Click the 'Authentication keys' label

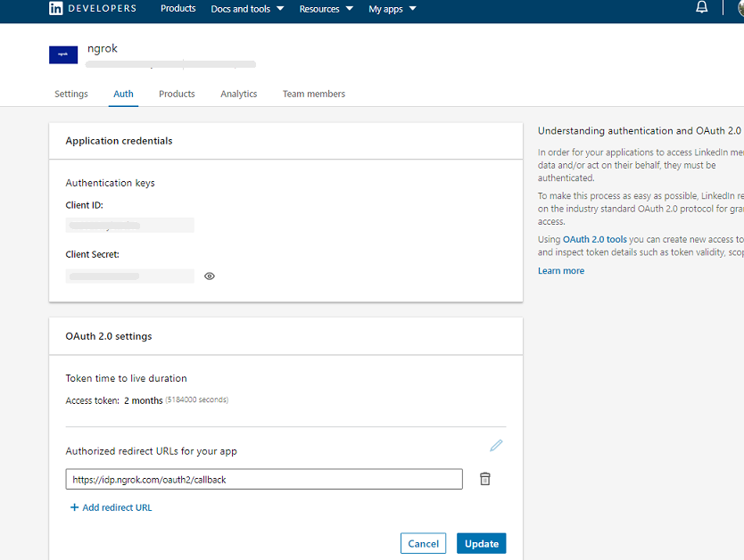point(110,183)
